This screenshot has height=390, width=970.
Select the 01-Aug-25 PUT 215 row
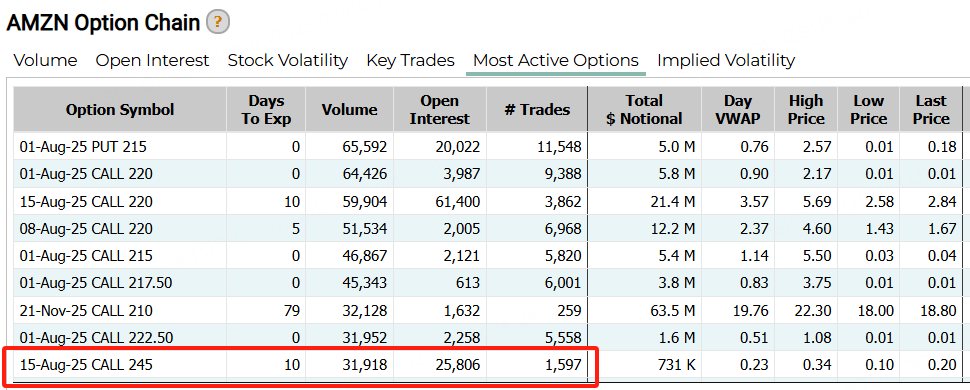(x=487, y=147)
